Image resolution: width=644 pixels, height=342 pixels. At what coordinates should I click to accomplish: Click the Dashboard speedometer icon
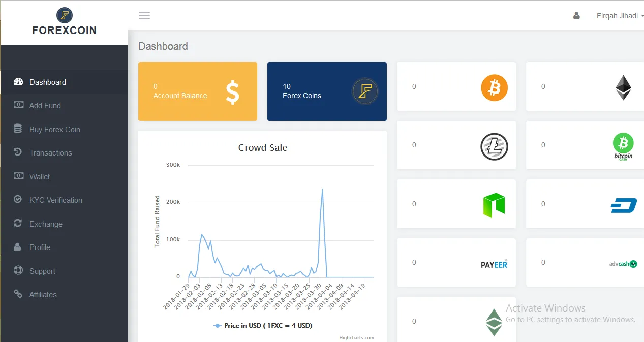click(x=18, y=82)
